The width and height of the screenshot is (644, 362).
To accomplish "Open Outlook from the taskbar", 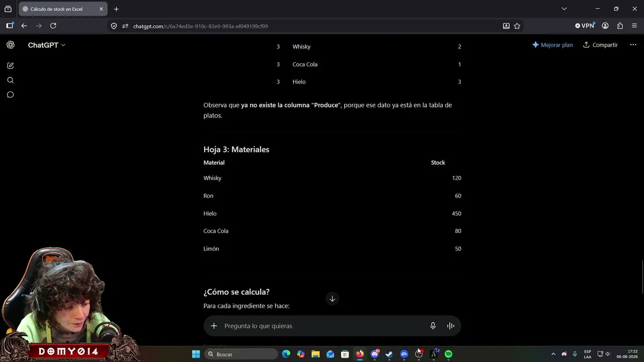I will tap(330, 354).
